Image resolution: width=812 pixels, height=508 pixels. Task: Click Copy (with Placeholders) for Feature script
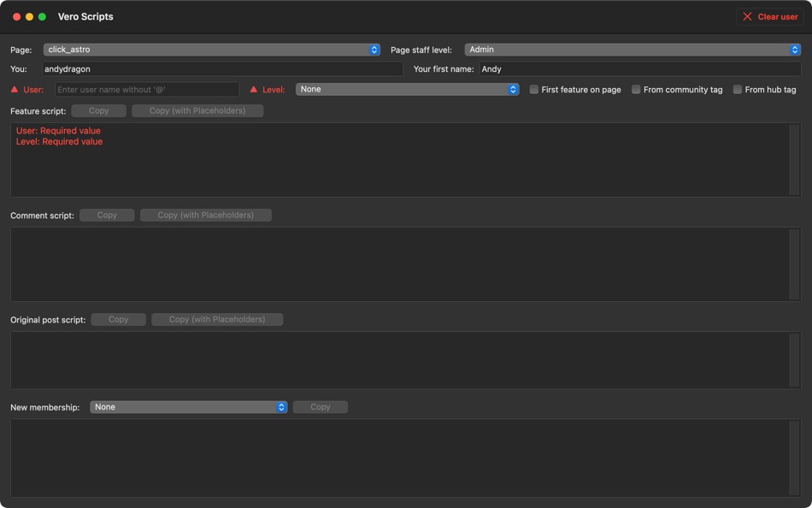point(198,109)
